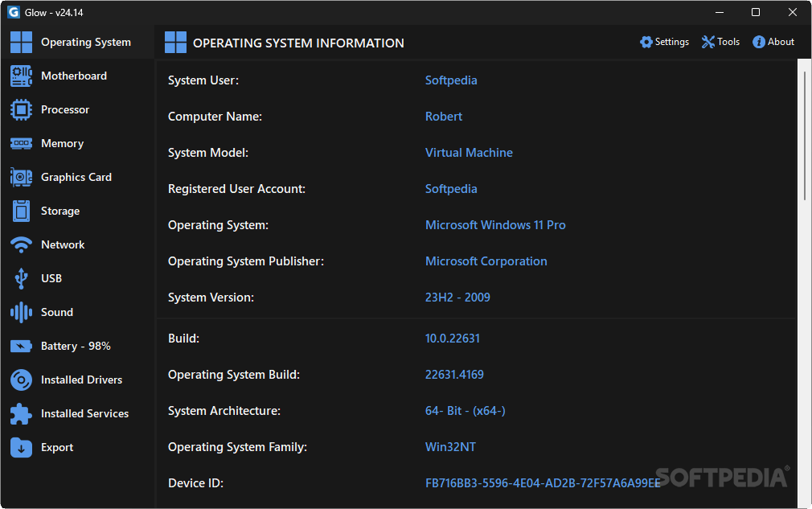
Task: Click the Battery icon
Action: point(21,346)
